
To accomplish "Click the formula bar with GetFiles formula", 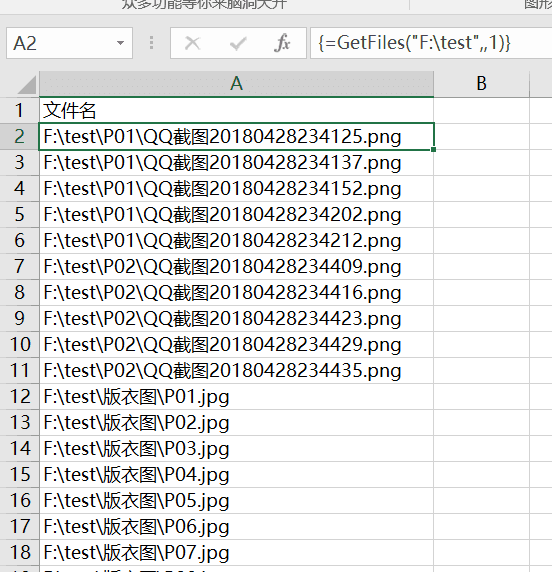I will pos(431,43).
